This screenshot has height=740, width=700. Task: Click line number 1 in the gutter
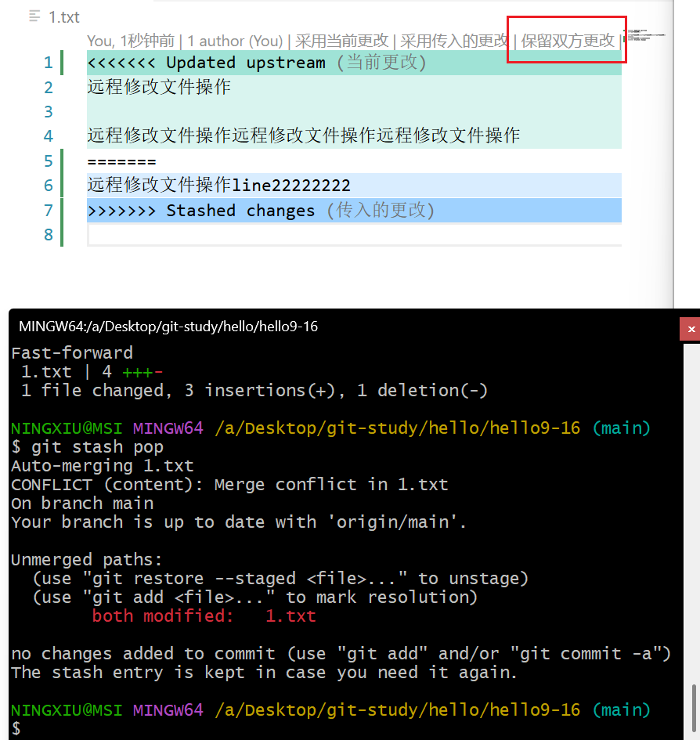click(x=49, y=63)
